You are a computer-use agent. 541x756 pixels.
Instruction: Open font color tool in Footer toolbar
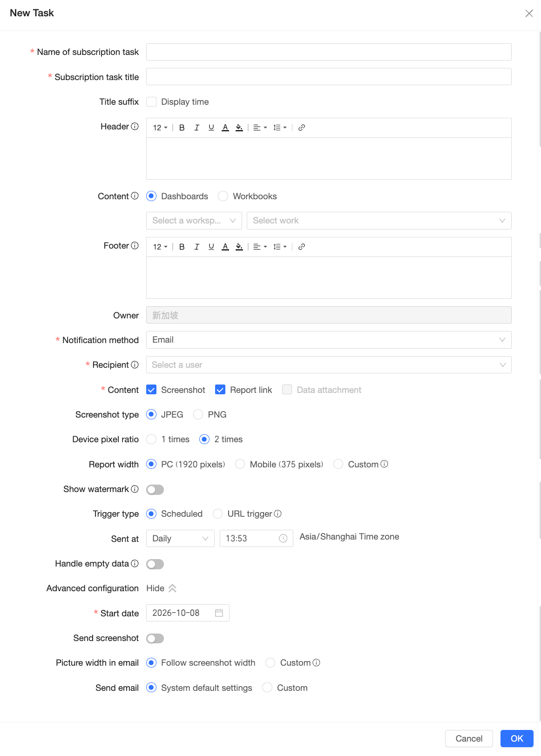click(x=225, y=247)
